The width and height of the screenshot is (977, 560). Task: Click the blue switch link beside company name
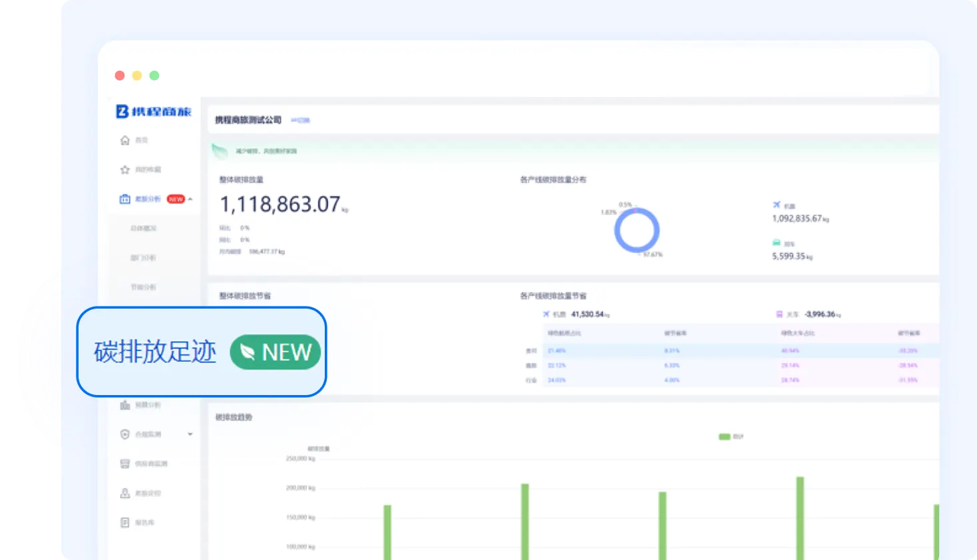[301, 120]
